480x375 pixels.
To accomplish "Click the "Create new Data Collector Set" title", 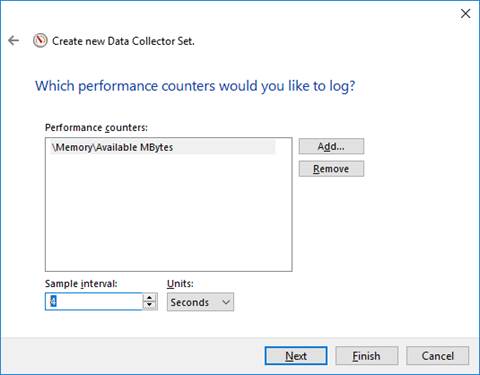I will 123,41.
